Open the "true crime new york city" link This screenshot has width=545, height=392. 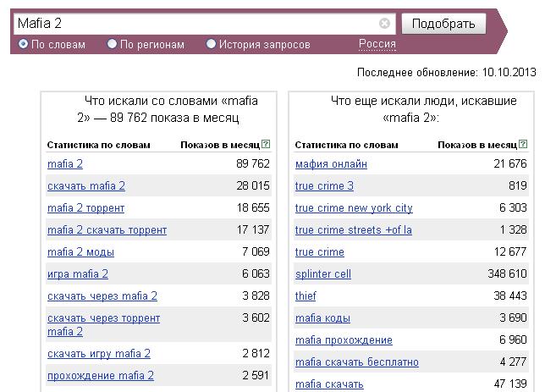click(354, 208)
